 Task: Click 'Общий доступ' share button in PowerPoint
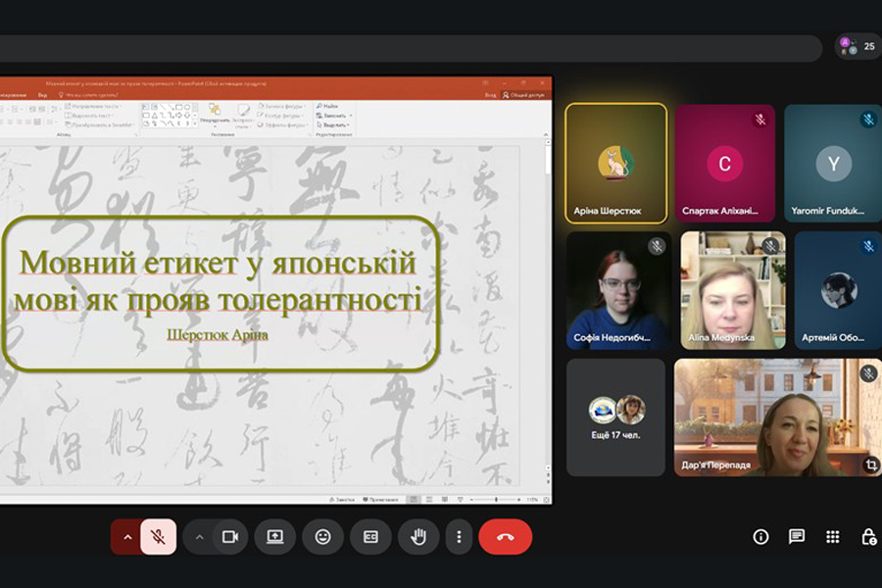point(523,95)
